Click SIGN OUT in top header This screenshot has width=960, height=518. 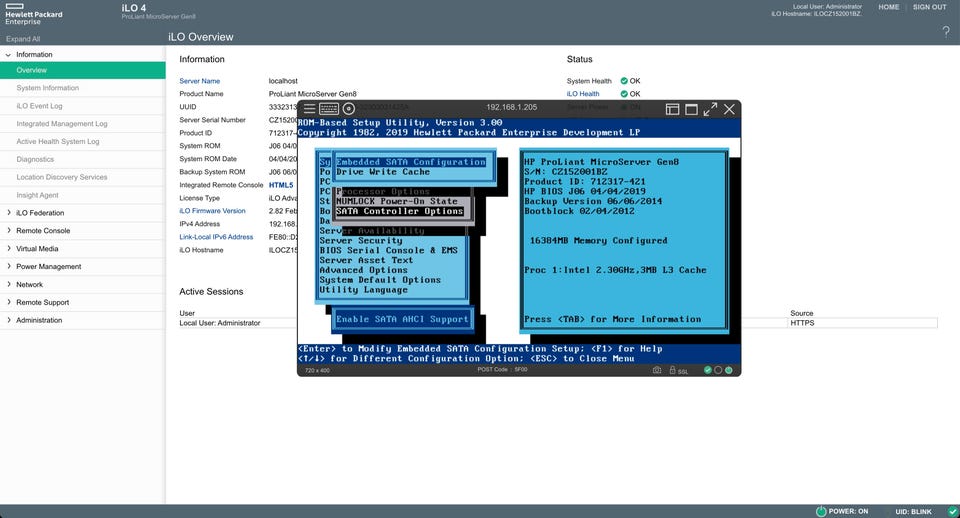click(929, 7)
